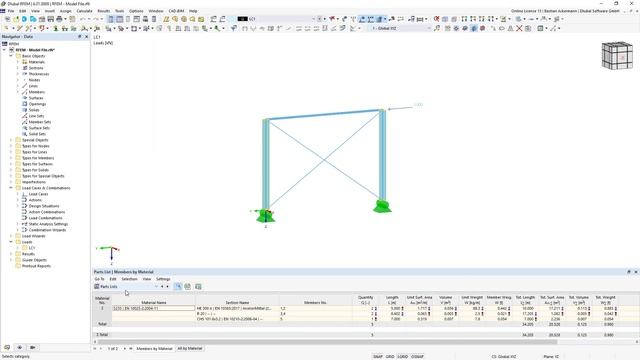Viewport: 640px width, 360px height.
Task: Click the red X delete icon in the toolbar
Action: pos(519,28)
